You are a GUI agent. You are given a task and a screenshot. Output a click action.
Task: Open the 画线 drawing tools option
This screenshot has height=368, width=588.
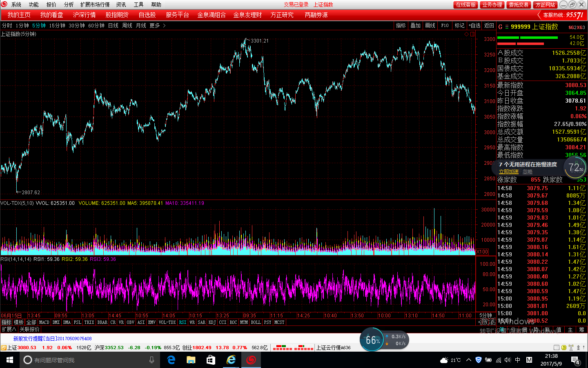coord(430,25)
